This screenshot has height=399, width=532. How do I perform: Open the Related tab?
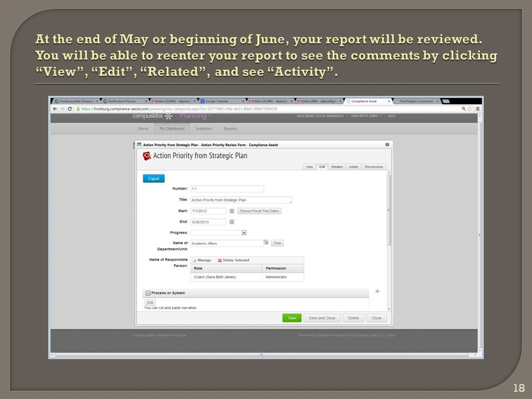[336, 167]
